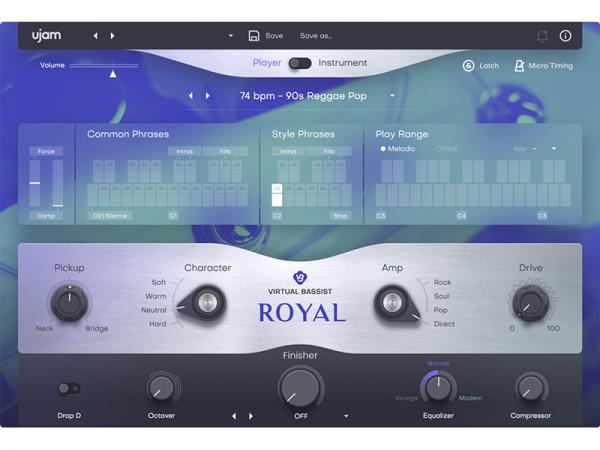This screenshot has height=450, width=600.
Task: Select next style arrow
Action: coord(207,96)
